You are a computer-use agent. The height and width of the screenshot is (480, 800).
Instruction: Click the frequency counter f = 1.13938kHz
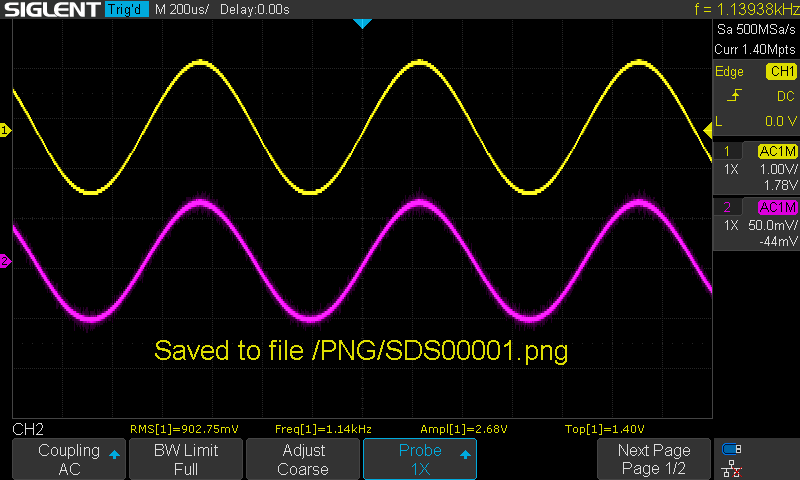pos(746,9)
